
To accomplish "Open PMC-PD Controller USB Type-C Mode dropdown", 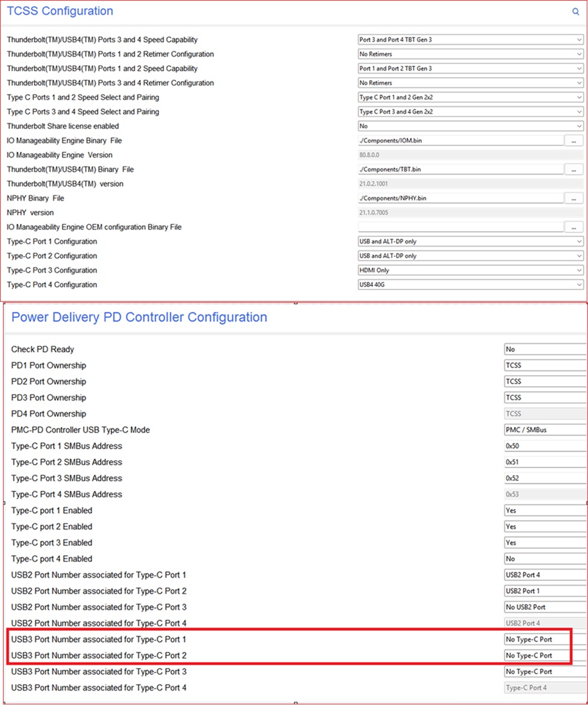I will coord(545,430).
